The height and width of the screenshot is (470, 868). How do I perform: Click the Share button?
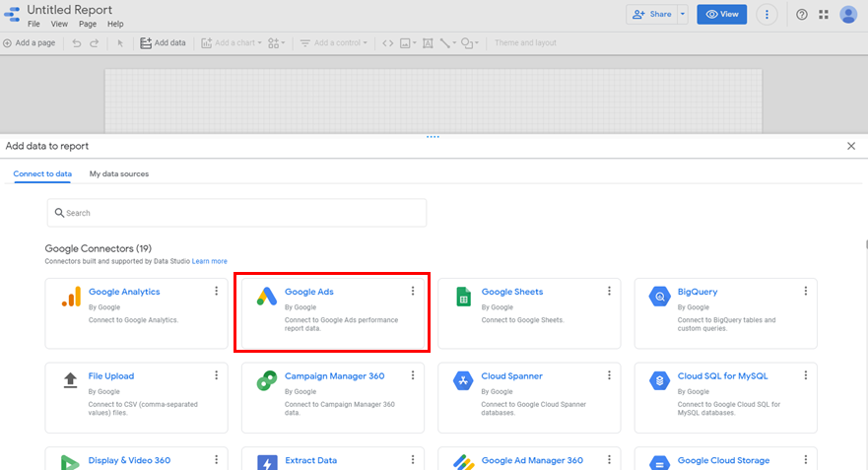[651, 15]
